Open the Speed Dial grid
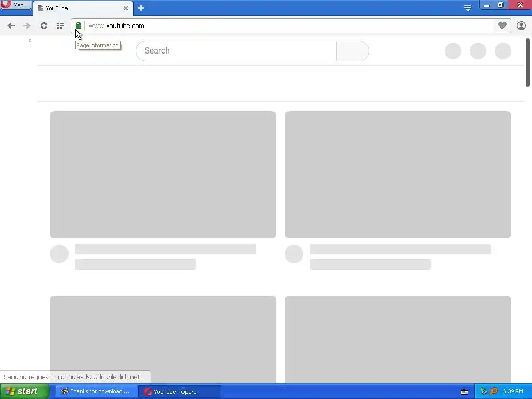 pos(61,26)
